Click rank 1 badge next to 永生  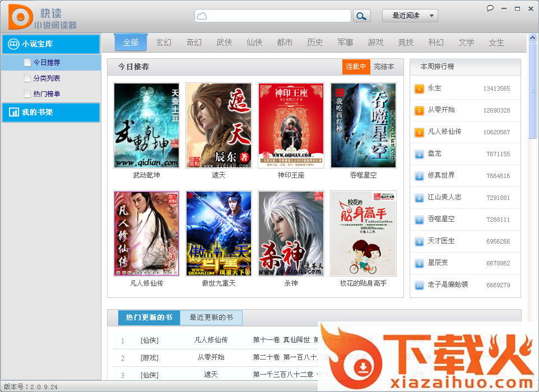[x=419, y=89]
